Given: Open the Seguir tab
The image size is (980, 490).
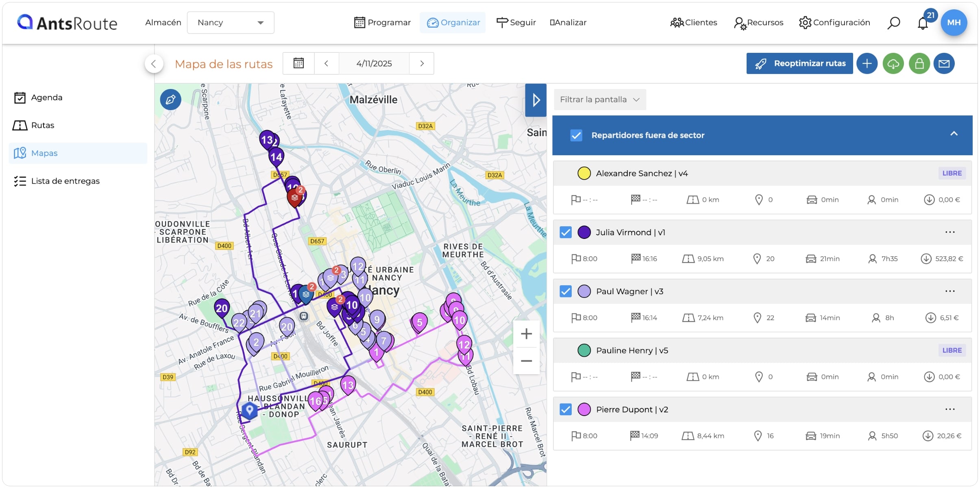Looking at the screenshot, I should point(516,23).
